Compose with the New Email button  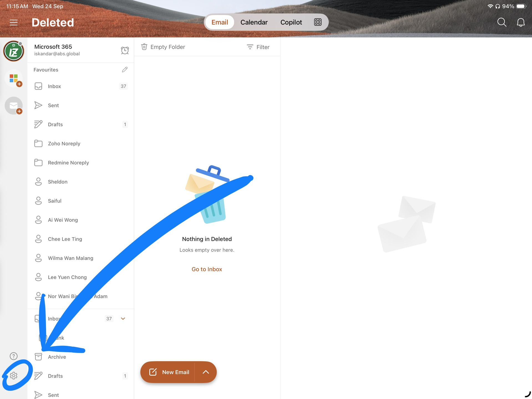coord(168,372)
